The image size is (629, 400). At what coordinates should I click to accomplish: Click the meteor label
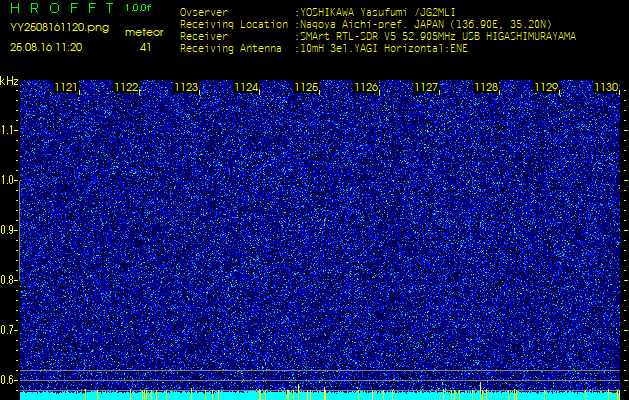(144, 33)
